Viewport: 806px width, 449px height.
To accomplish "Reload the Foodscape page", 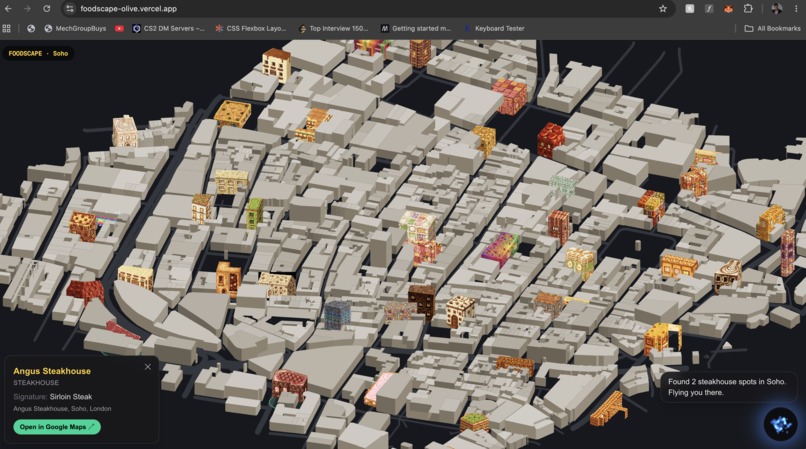I will [x=47, y=9].
